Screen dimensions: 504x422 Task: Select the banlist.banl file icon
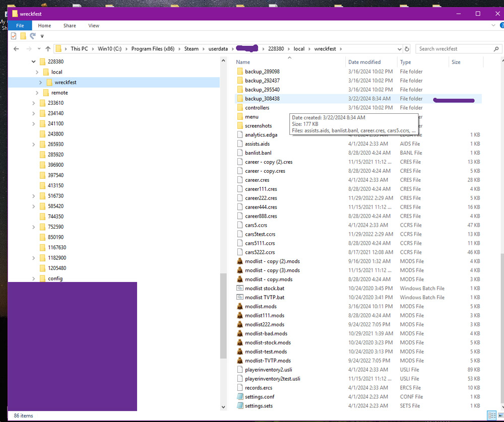coord(240,153)
